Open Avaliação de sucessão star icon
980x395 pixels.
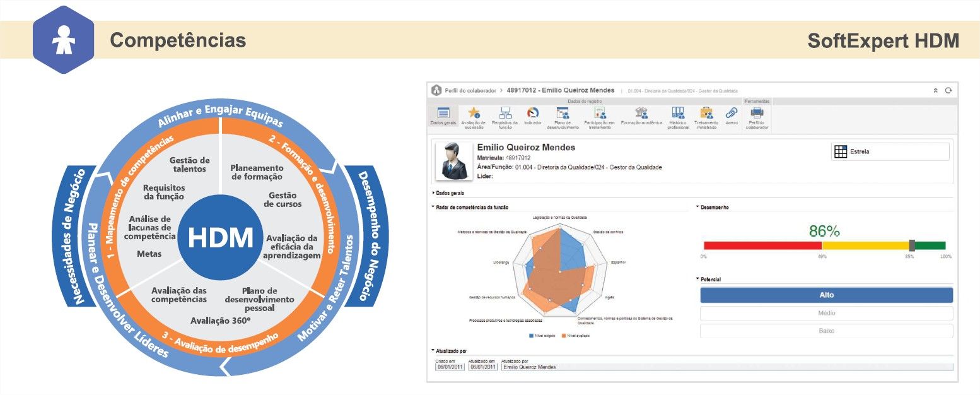pyautogui.click(x=474, y=113)
